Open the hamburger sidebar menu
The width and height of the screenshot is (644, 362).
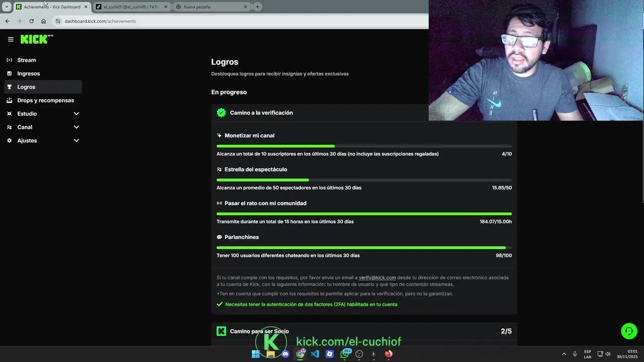pos(11,39)
